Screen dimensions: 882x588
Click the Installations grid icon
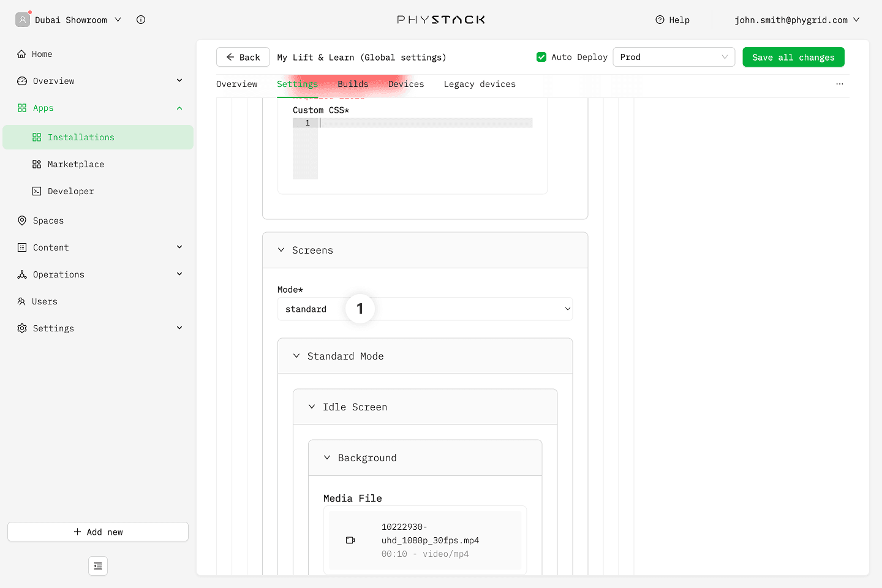coord(37,137)
